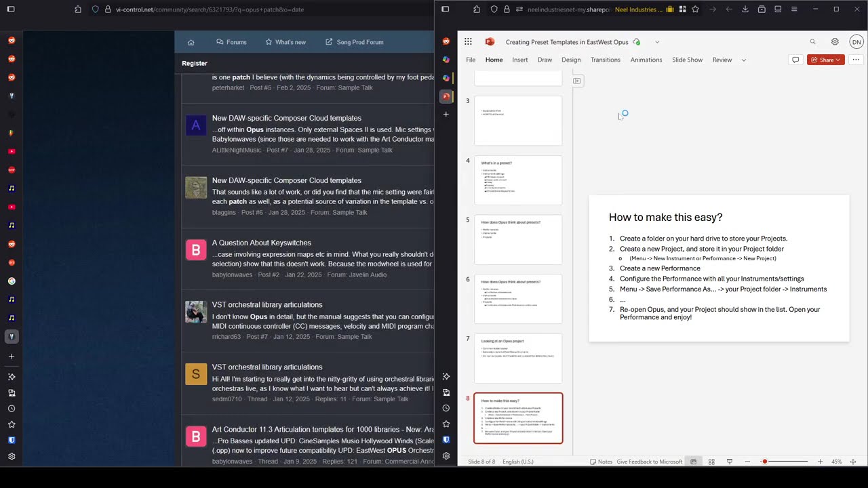
Task: Toggle right browser sidebar panel button
Action: click(445, 9)
